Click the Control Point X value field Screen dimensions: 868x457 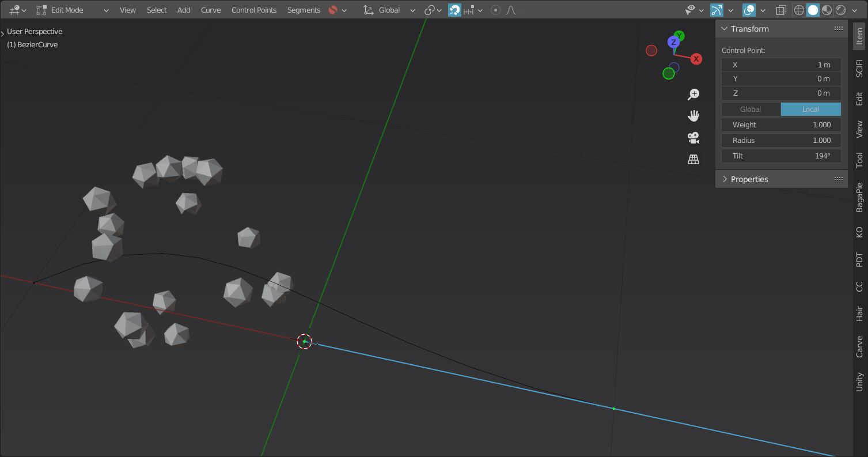tap(781, 65)
